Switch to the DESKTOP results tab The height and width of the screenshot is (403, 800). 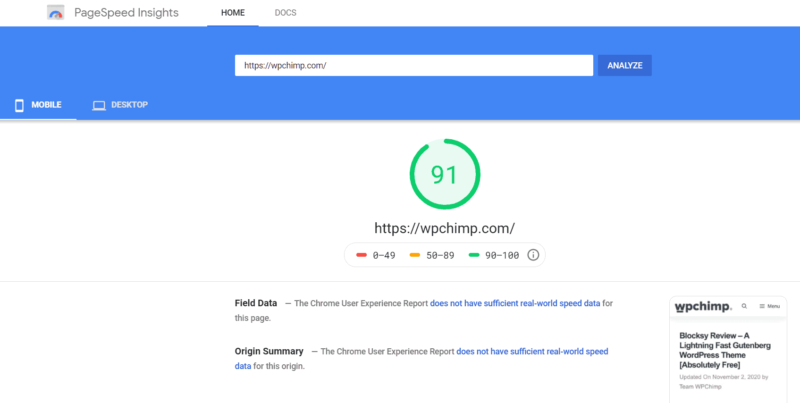pos(120,105)
